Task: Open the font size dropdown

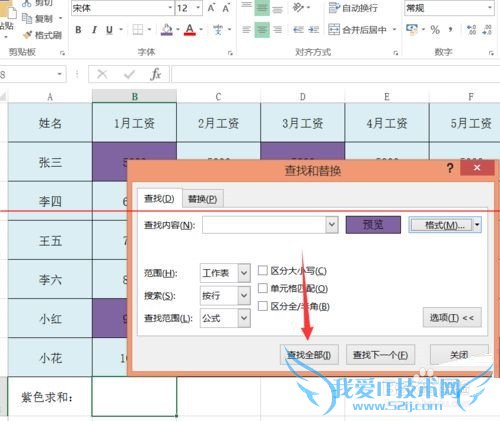Action: pyautogui.click(x=198, y=8)
